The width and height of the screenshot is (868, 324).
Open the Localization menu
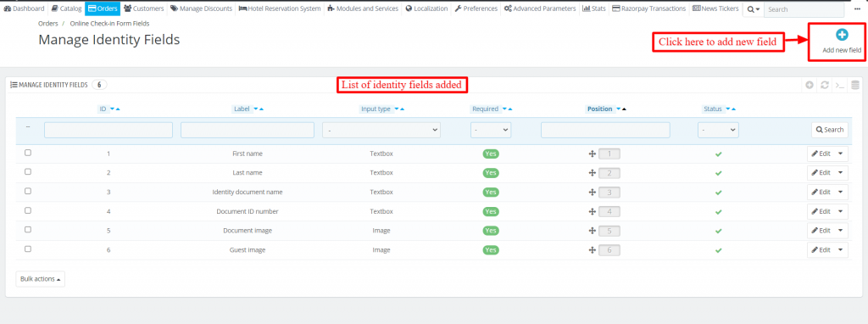(427, 8)
